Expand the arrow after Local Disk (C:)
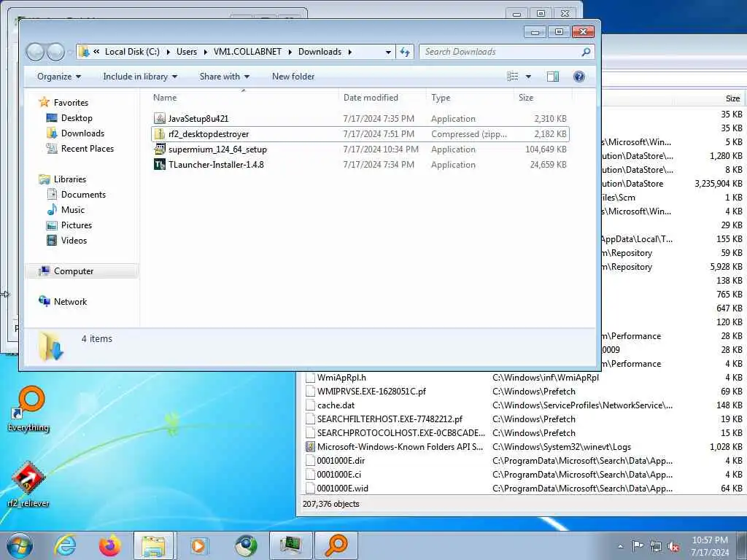Viewport: 747px width, 560px height. (x=169, y=52)
